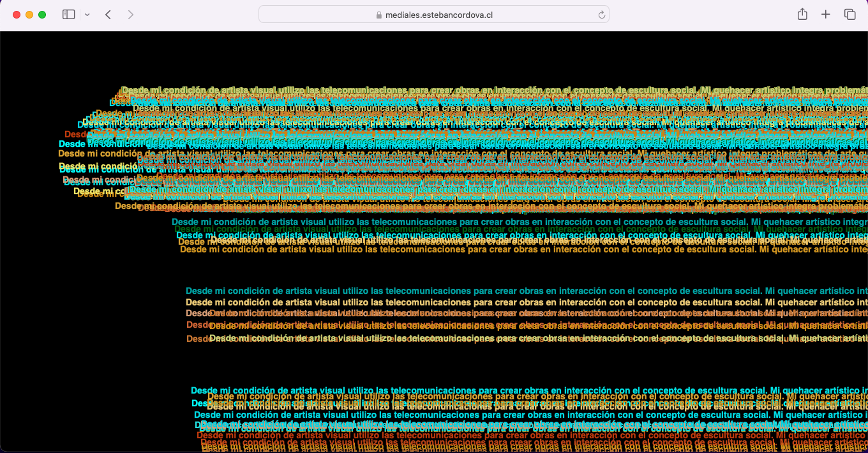Viewport: 868px width, 453px height.
Task: Enter full screen with the green button
Action: coord(42,15)
